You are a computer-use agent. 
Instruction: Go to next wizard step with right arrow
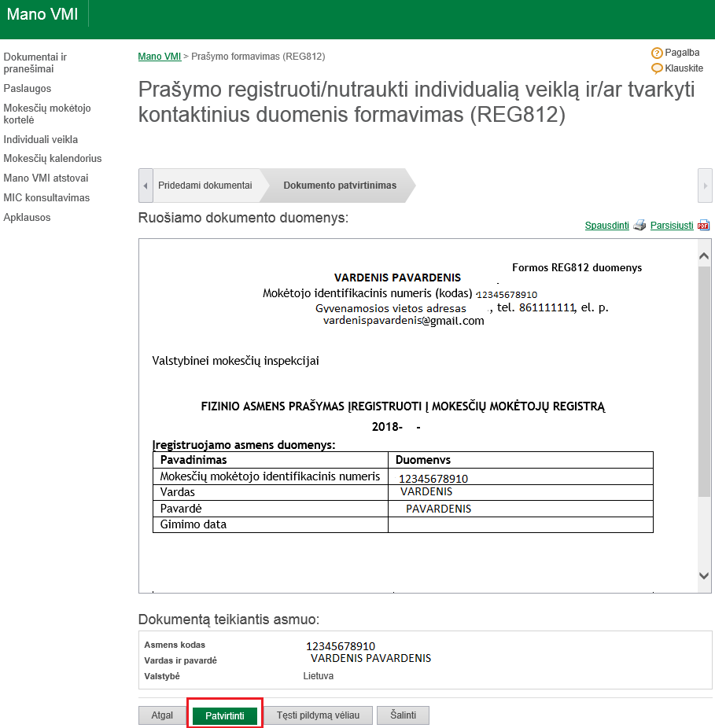[x=705, y=186]
